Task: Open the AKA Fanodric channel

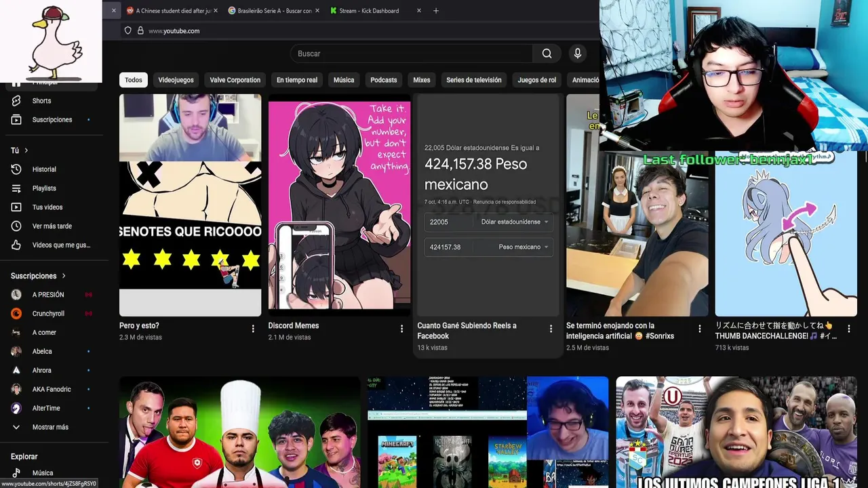Action: (x=51, y=390)
